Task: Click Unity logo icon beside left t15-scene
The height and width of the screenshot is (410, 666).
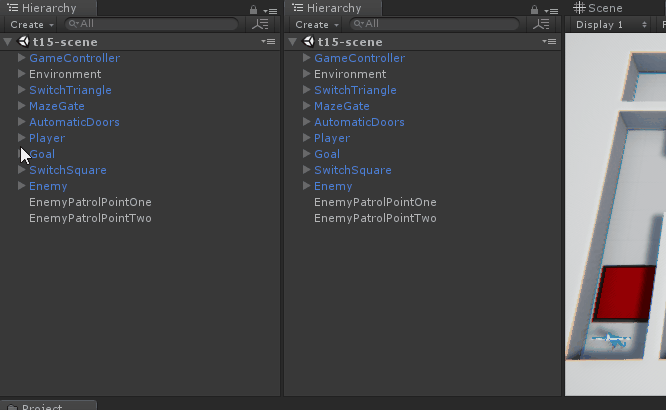Action: (23, 42)
